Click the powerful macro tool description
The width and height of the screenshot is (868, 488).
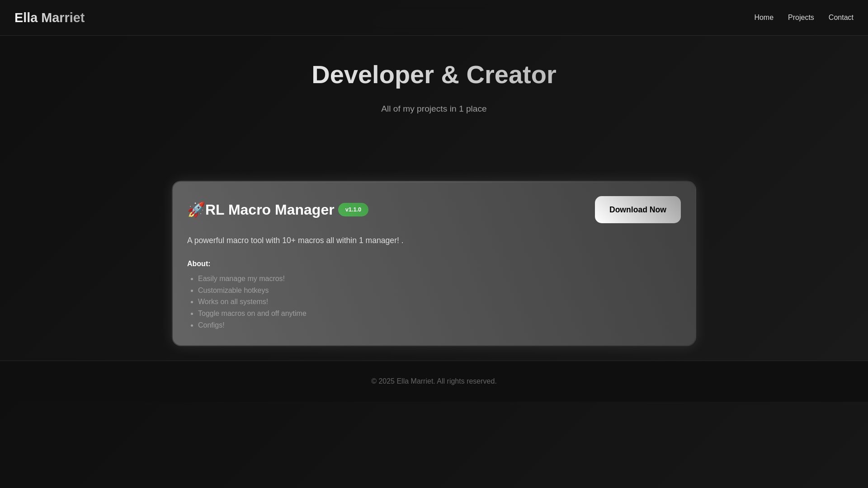pos(295,240)
